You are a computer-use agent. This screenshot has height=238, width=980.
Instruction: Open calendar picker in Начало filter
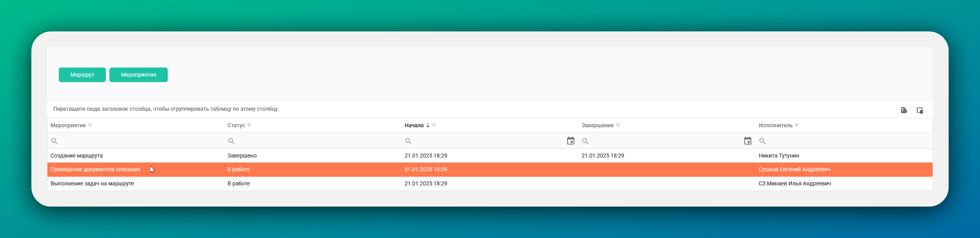click(x=571, y=141)
